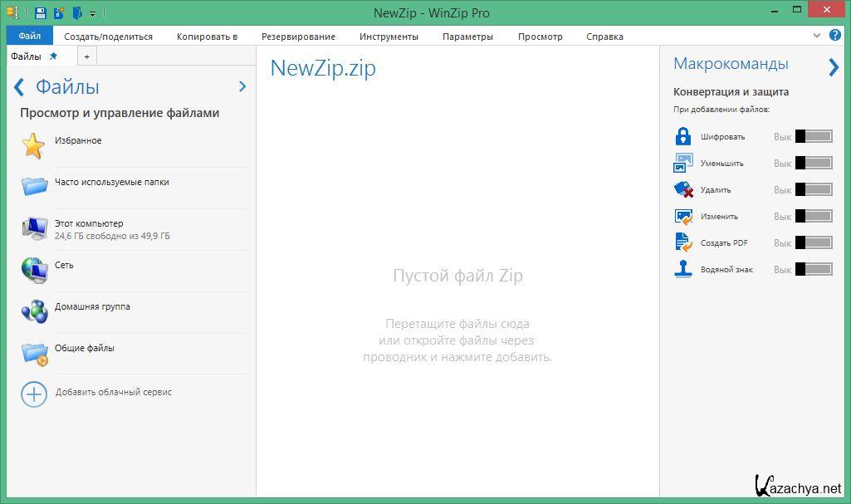The image size is (851, 504).
Task: Open the Файл menu
Action: tap(29, 37)
